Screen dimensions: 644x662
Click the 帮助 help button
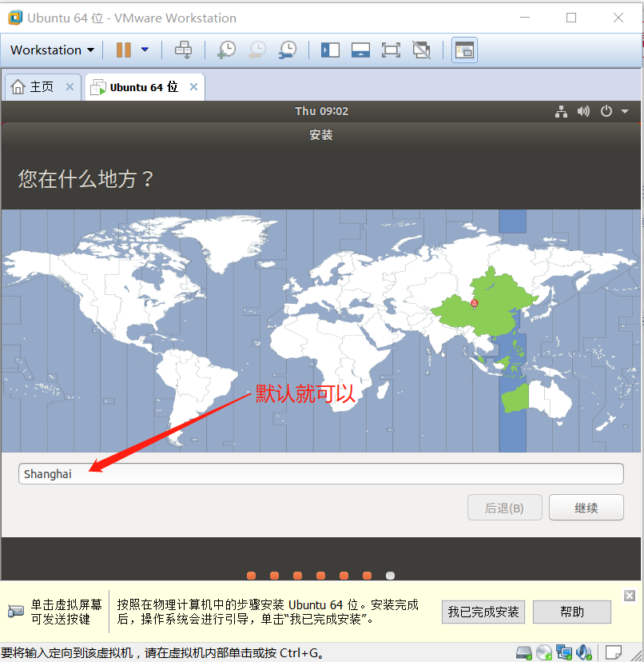tap(572, 612)
